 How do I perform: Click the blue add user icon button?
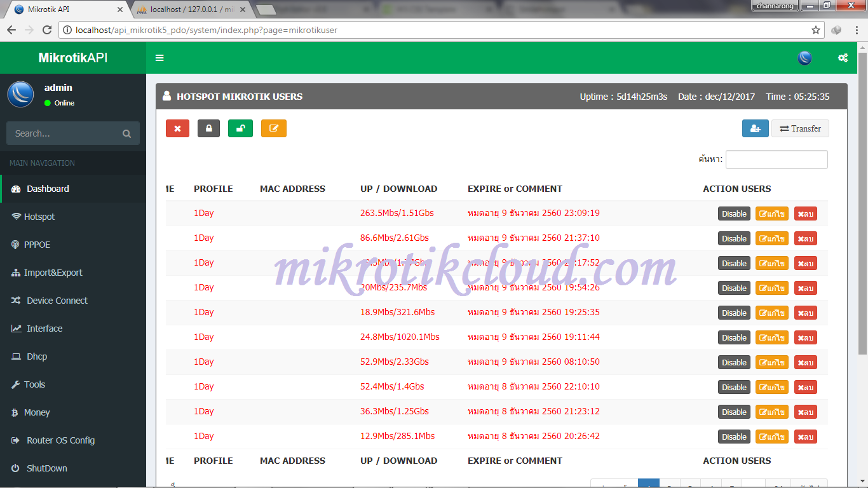pyautogui.click(x=755, y=128)
